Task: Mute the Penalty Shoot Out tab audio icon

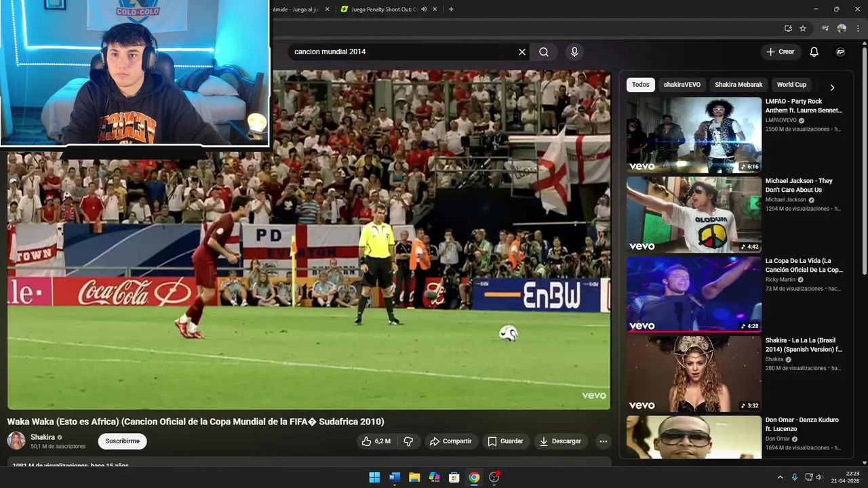Action: coord(424,9)
